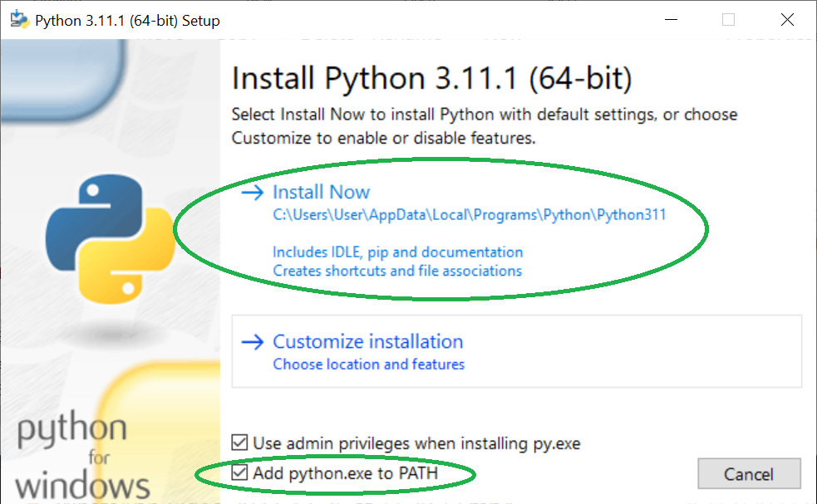Click the 'Add python.exe to PATH' label text

pos(346,473)
